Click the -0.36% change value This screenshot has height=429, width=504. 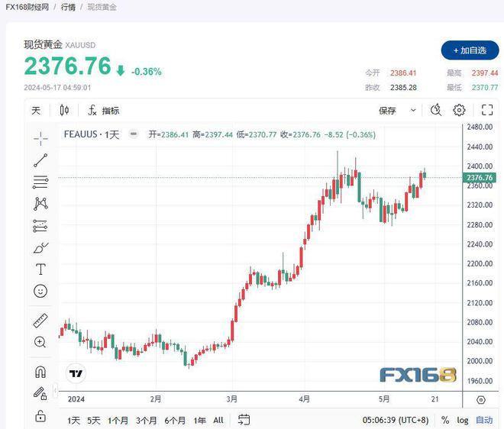(147, 71)
